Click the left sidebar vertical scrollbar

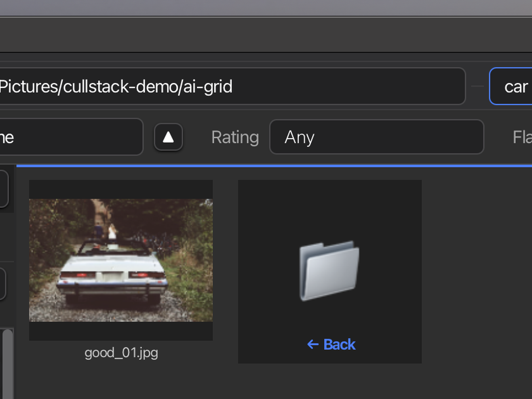click(8, 364)
